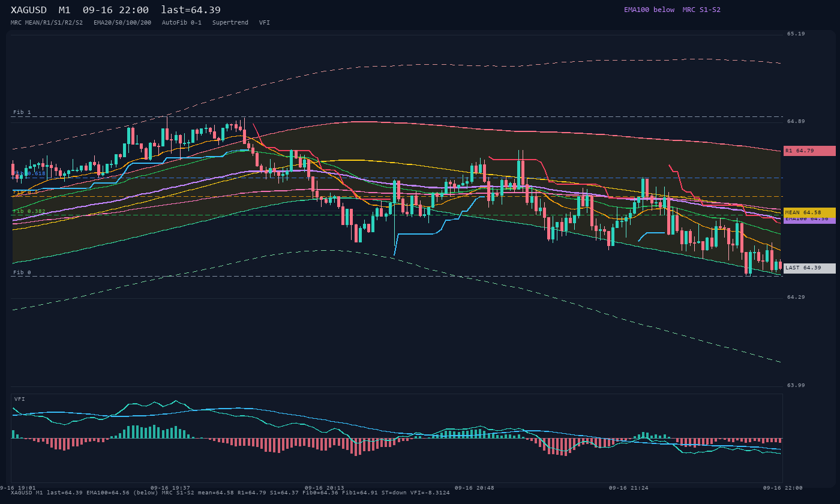
Task: Click the Fib 0.382 level label
Action: point(29,211)
